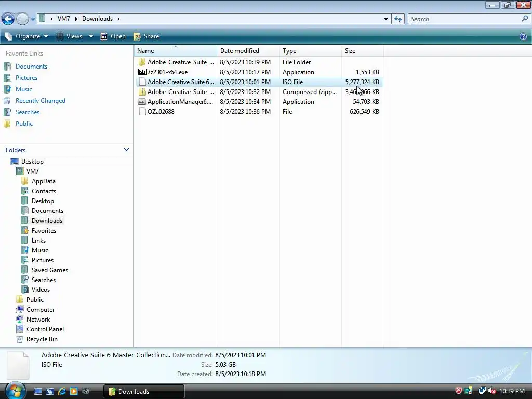
Task: Focus the Search box
Action: (465, 19)
